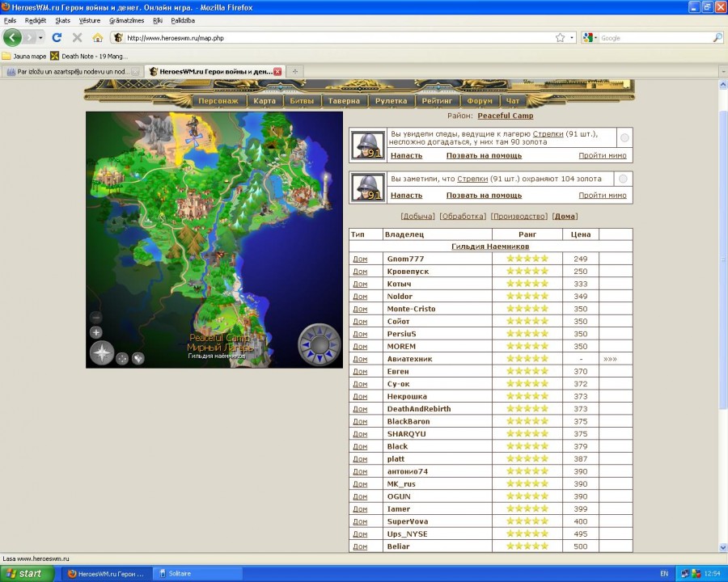
Task: Open the Персонаж game menu tab
Action: coord(218,101)
